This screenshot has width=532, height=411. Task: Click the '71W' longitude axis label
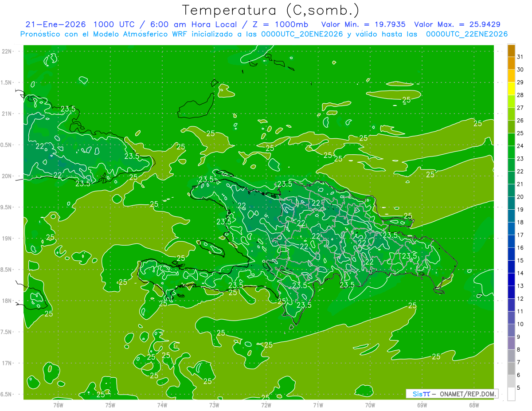click(318, 405)
